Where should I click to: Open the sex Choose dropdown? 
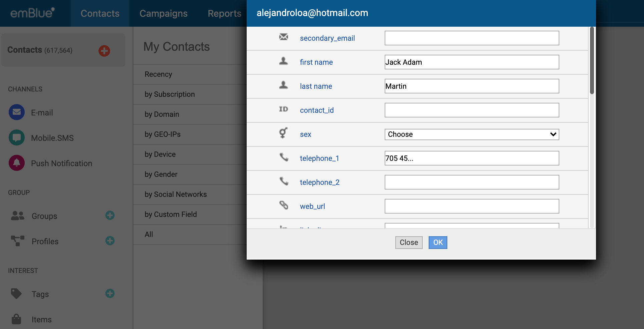[472, 134]
